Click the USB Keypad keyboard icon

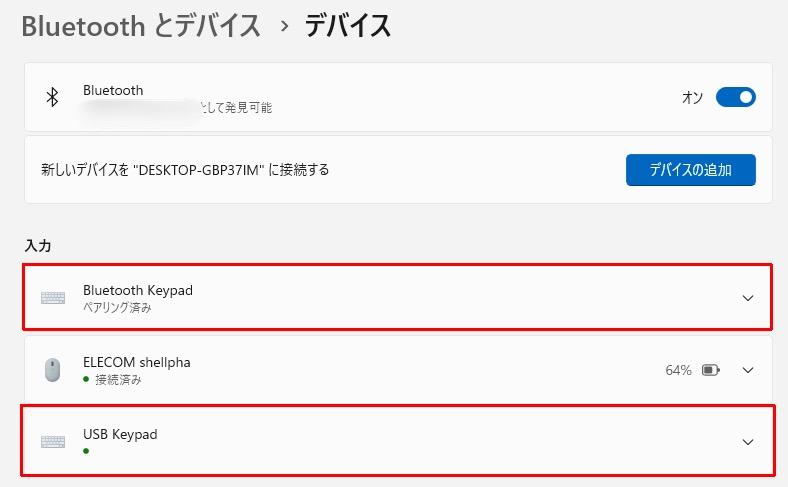(x=53, y=441)
